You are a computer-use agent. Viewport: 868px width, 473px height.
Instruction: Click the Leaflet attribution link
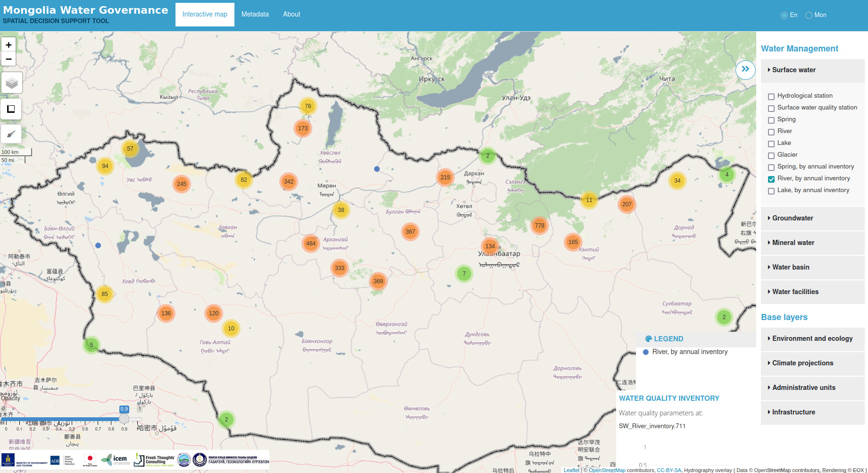tap(571, 470)
